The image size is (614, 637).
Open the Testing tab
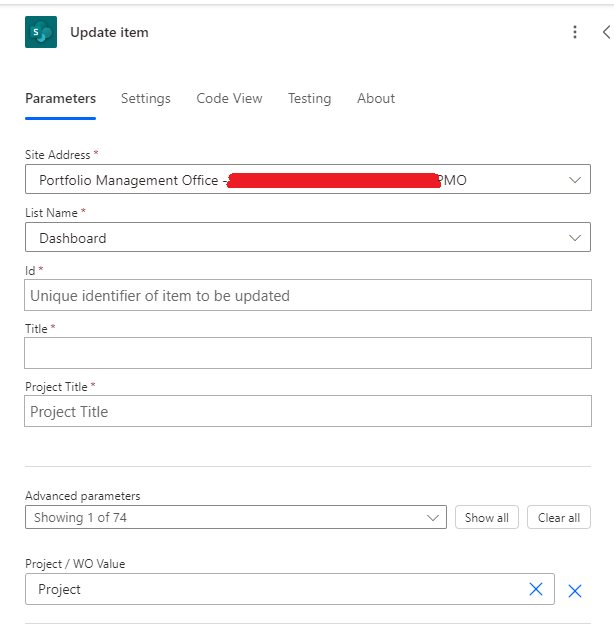[310, 99]
